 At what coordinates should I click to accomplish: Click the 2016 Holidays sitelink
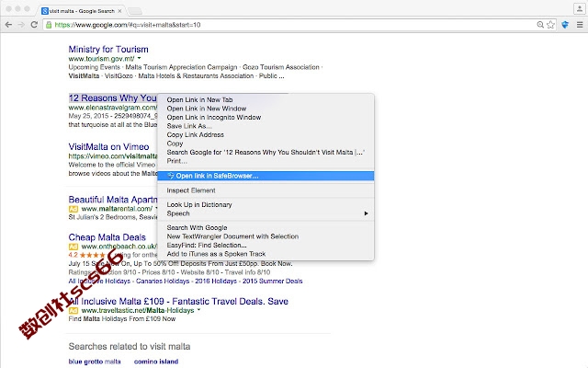216,282
